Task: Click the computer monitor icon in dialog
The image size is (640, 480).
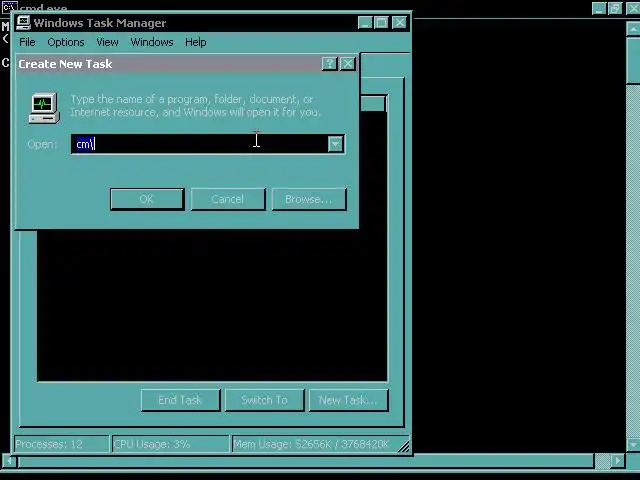Action: (44, 108)
